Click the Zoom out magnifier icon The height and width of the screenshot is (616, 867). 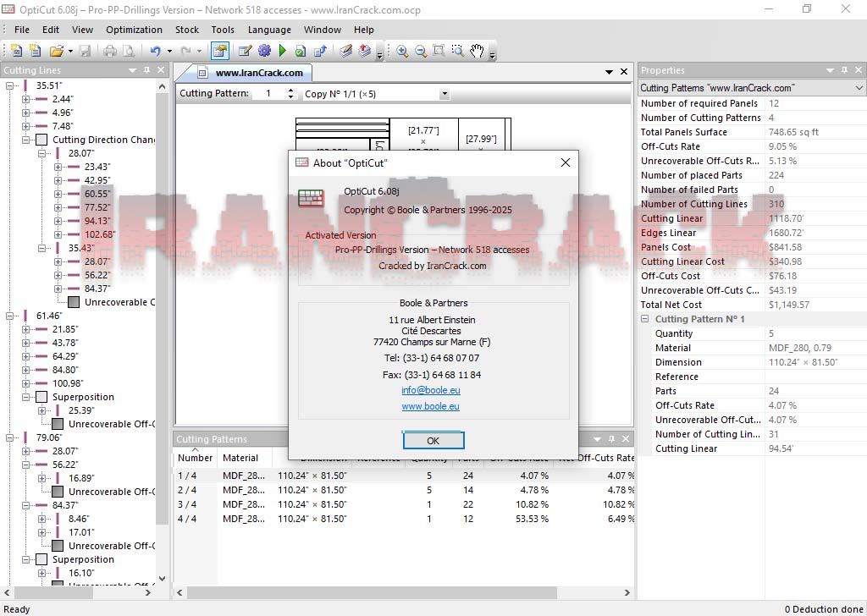(x=420, y=51)
